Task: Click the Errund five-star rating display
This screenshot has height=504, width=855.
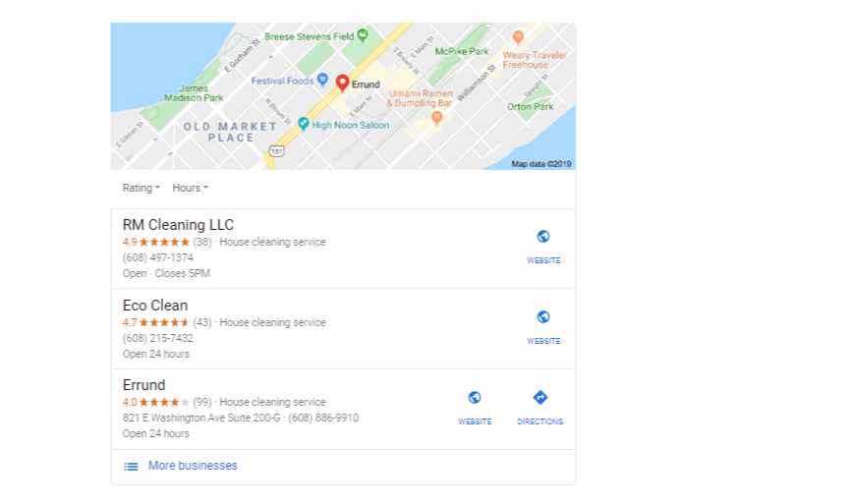Action: click(164, 403)
